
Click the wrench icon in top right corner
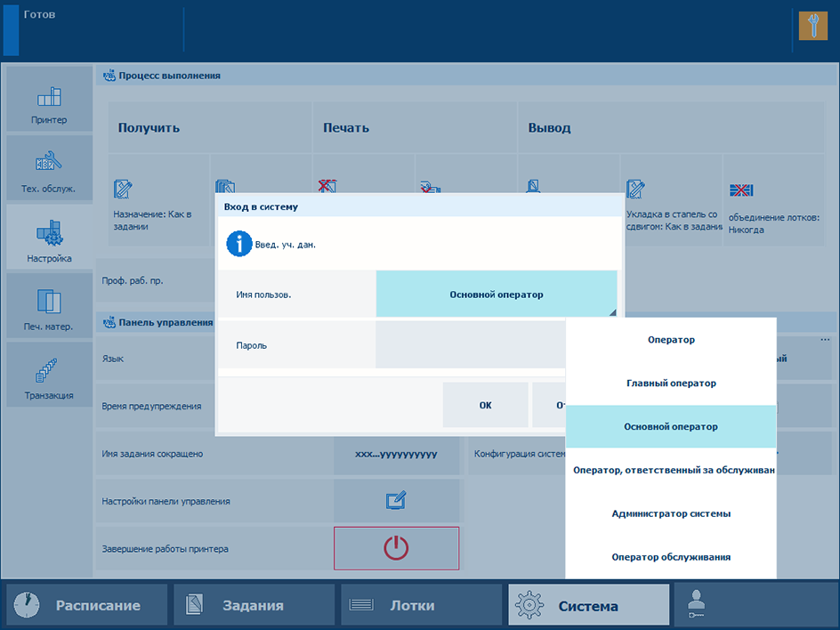[x=813, y=25]
